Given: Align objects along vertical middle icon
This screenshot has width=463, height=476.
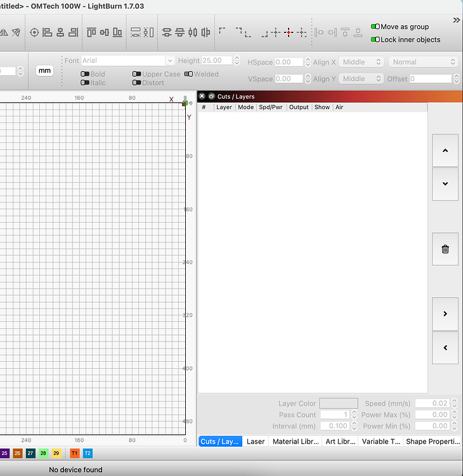Looking at the screenshot, I should click(x=105, y=32).
